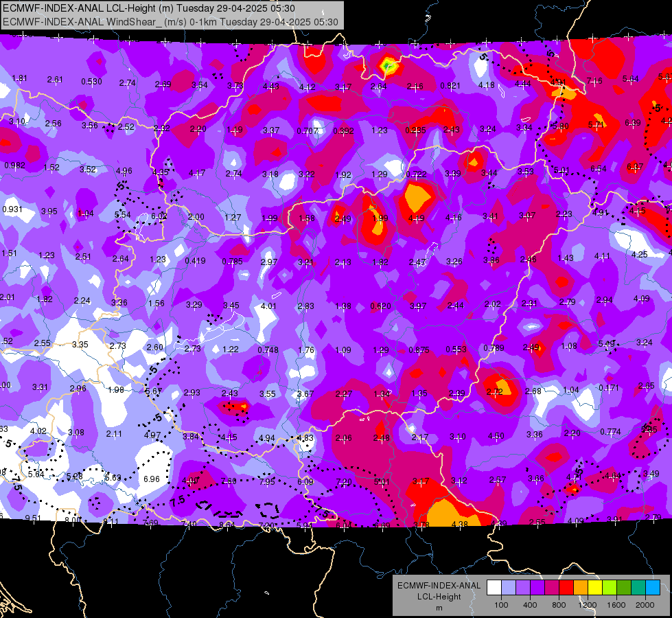Click the light lavender legend swatch
The width and height of the screenshot is (672, 618).
[x=509, y=587]
